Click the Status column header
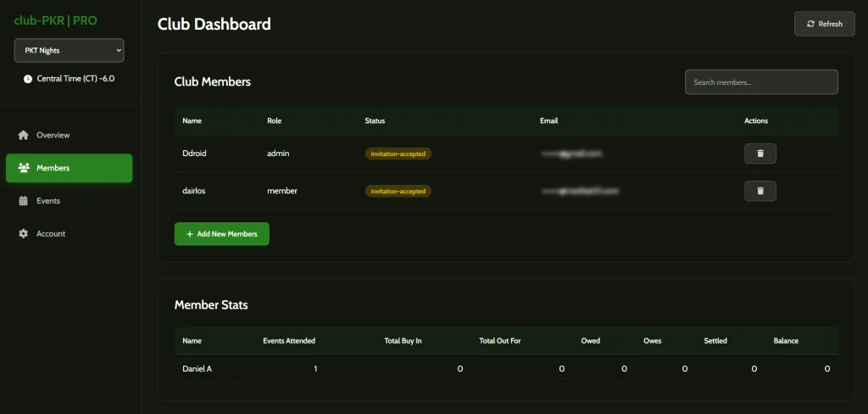The height and width of the screenshot is (414, 868). [x=375, y=120]
